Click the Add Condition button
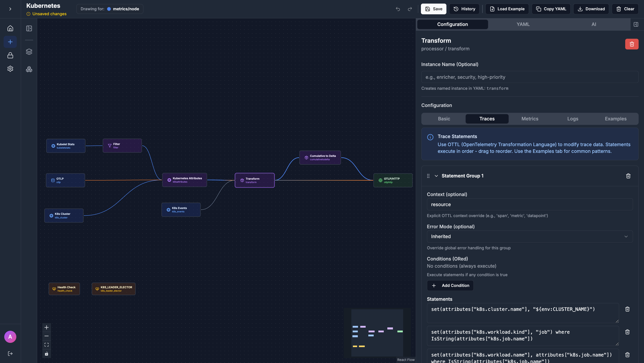Image resolution: width=644 pixels, height=363 pixels. [x=450, y=285]
